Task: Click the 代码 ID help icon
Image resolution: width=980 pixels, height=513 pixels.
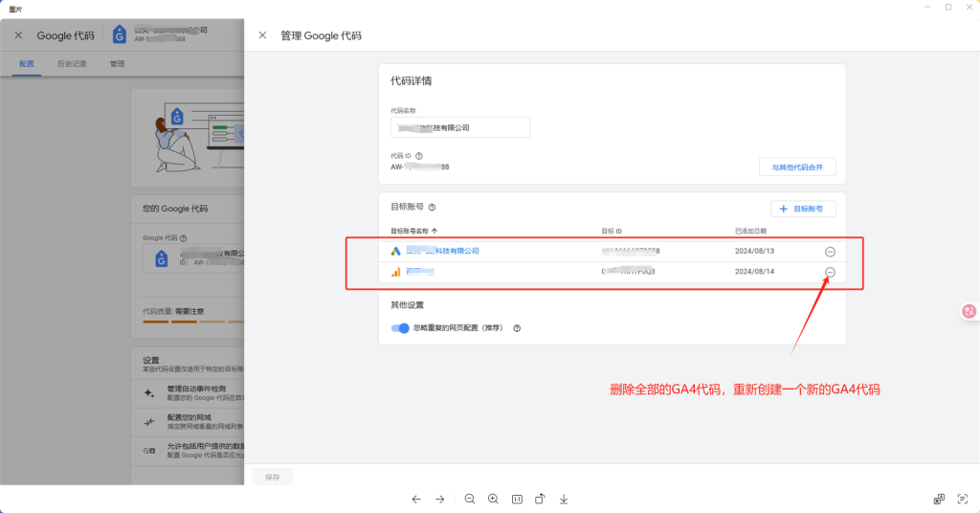Action: coord(419,156)
